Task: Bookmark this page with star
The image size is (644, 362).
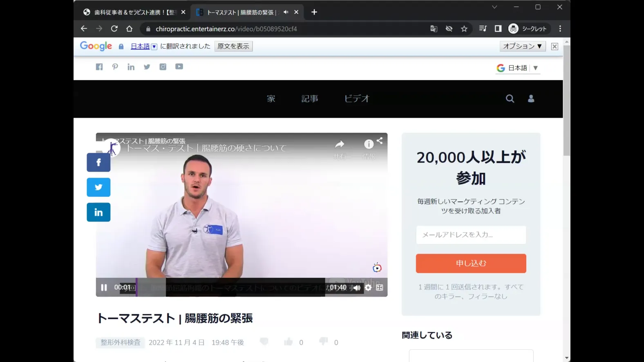Action: pos(464,29)
